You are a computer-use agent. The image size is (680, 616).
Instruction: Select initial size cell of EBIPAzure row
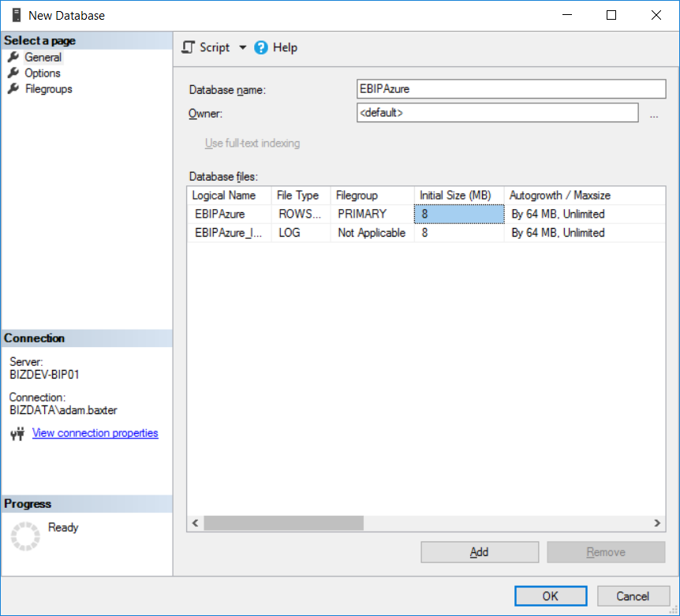[x=459, y=215]
